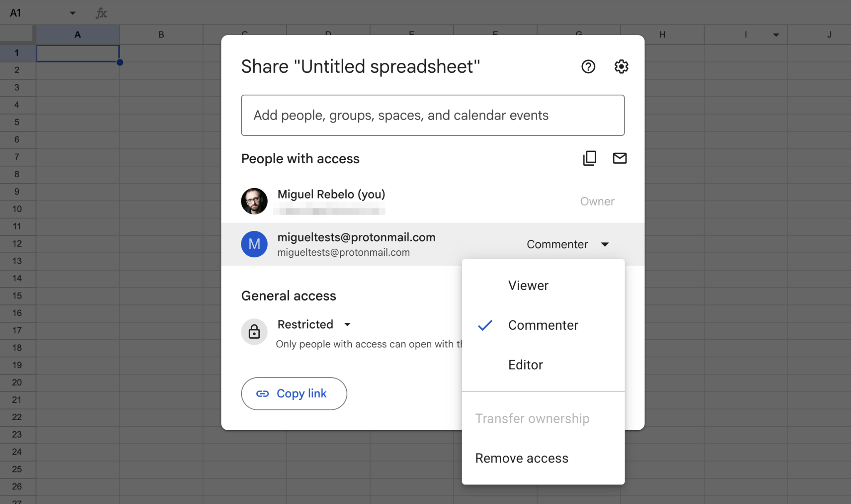The width and height of the screenshot is (851, 504).
Task: Click the A1 name box text
Action: click(x=16, y=13)
